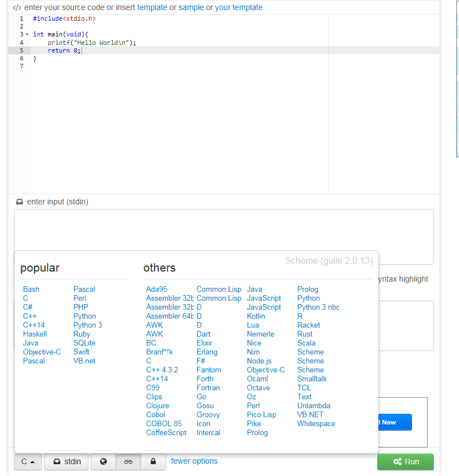
Task: Select the secret visibility glasses icon
Action: tap(129, 462)
